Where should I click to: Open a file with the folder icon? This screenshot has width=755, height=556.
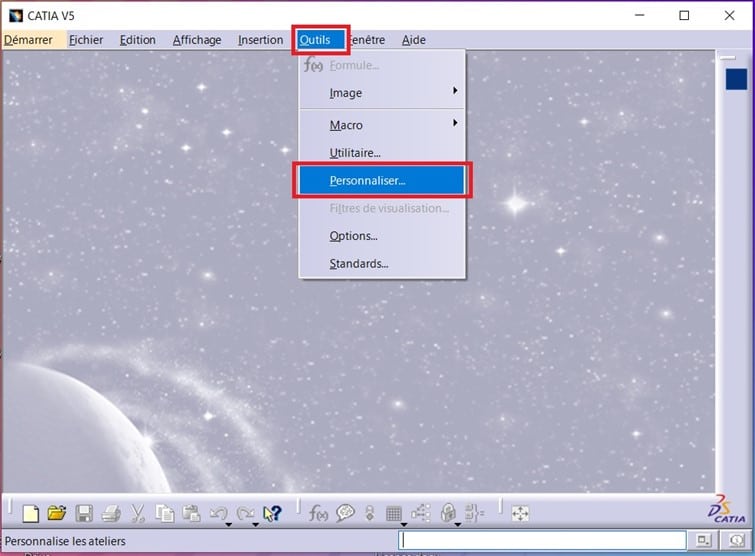click(x=57, y=513)
